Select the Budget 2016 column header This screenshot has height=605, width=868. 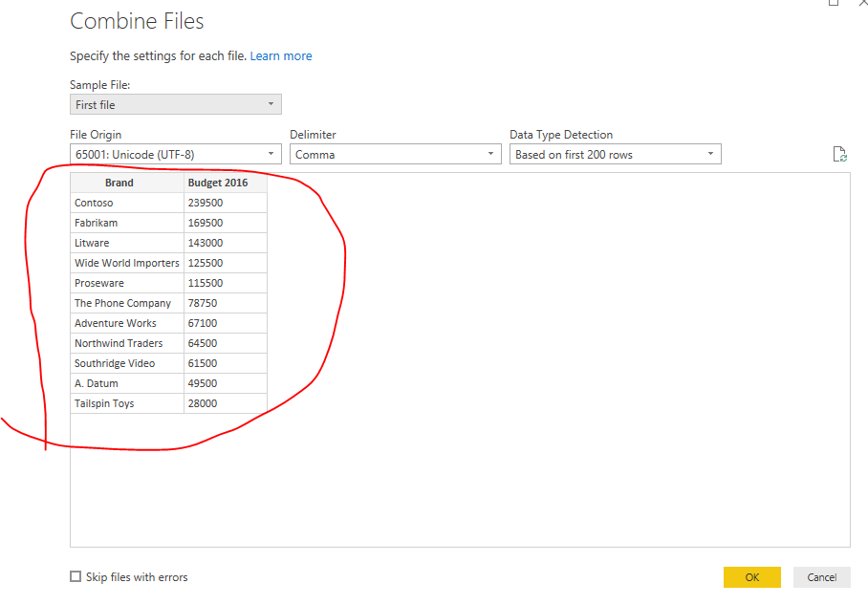click(x=226, y=183)
